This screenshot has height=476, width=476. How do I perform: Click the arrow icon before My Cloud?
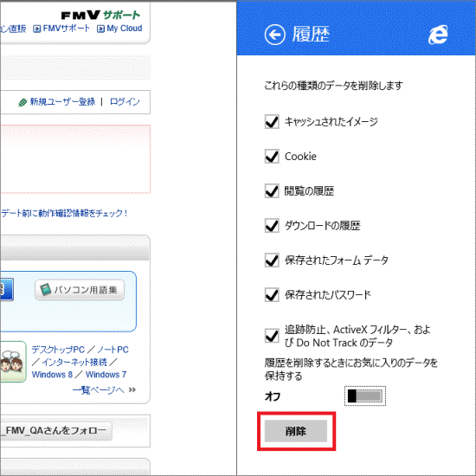(x=100, y=29)
